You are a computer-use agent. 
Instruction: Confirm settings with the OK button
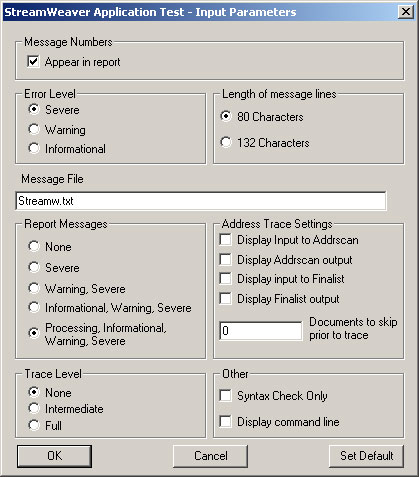pos(54,456)
